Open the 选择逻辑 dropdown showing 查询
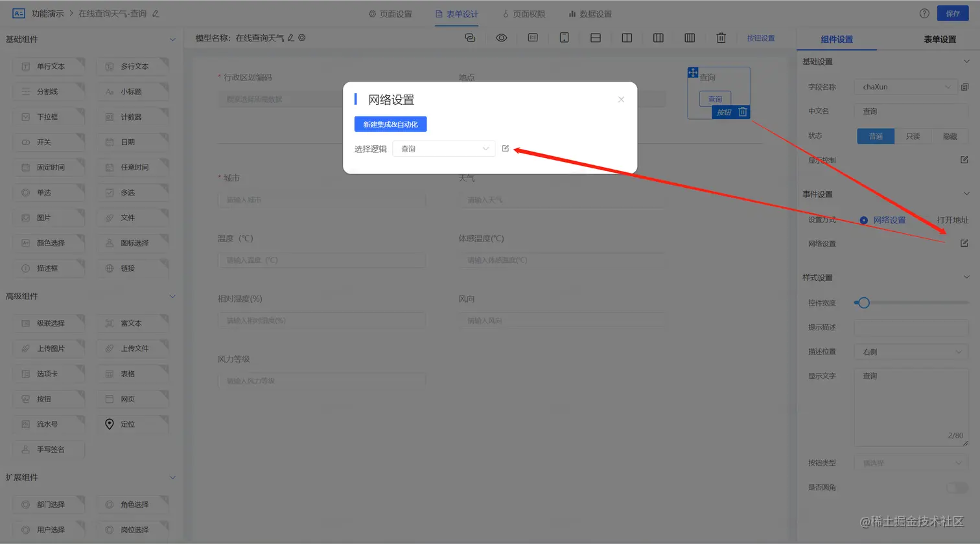Screen dimensions: 980x544 (444, 149)
